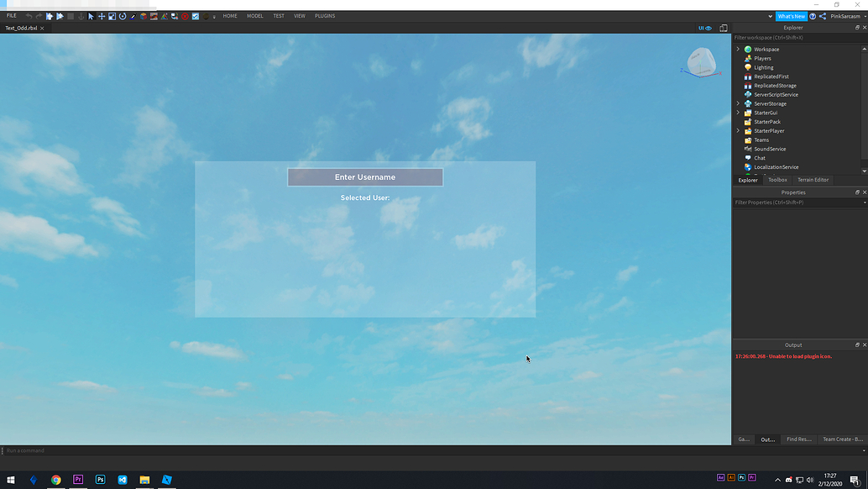Toggle the device emulation icon above the viewport
The image size is (868, 489).
pyautogui.click(x=723, y=28)
